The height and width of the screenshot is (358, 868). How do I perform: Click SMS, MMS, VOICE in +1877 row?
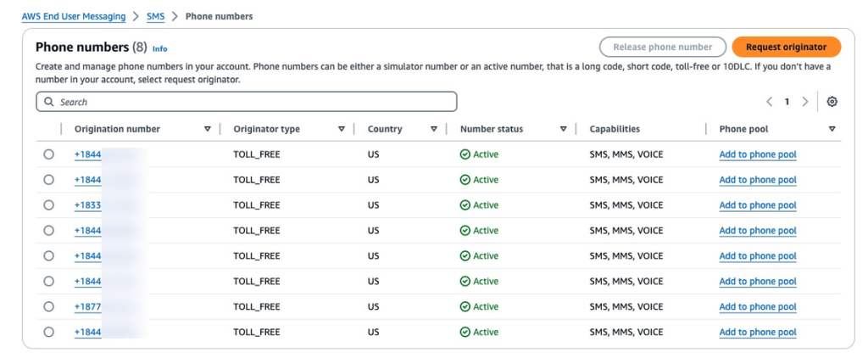(626, 306)
